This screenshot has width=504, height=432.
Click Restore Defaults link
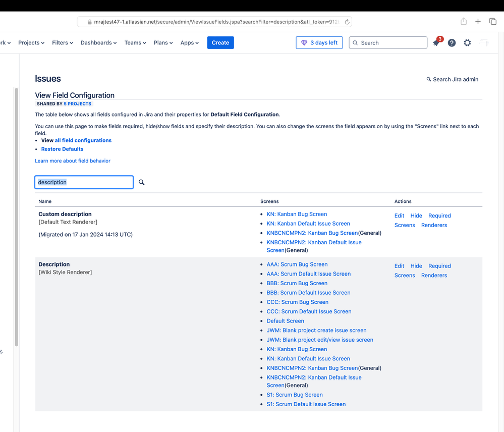(62, 149)
